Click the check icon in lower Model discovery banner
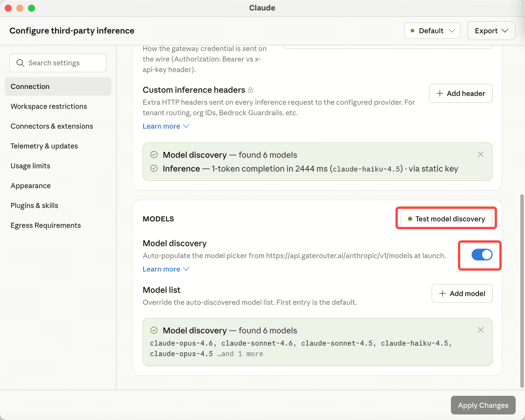 point(154,330)
